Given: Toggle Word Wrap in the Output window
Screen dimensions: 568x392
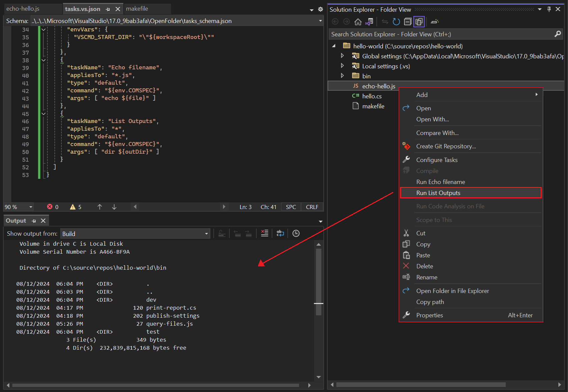Looking at the screenshot, I should 280,233.
